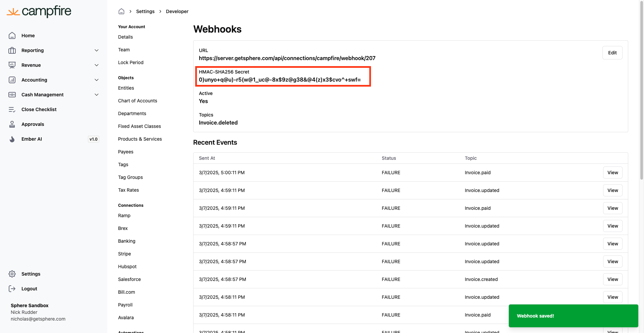Click the Settings gear icon
This screenshot has width=644, height=333.
(x=12, y=274)
